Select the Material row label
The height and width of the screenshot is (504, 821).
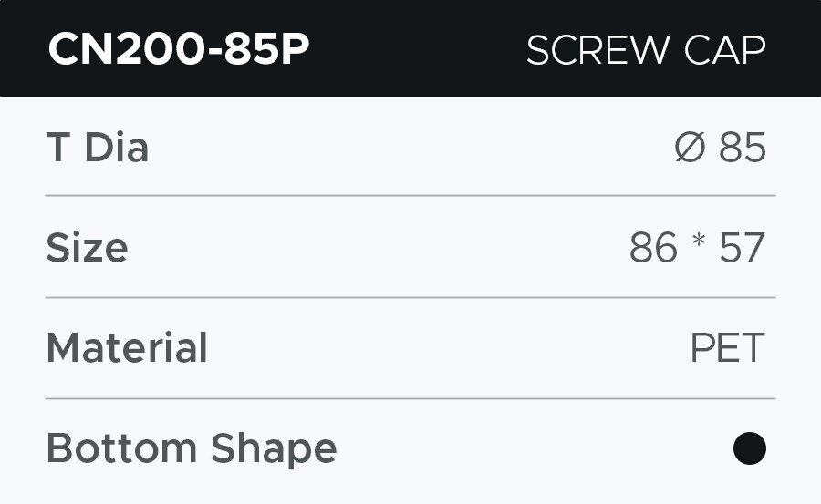coord(127,348)
